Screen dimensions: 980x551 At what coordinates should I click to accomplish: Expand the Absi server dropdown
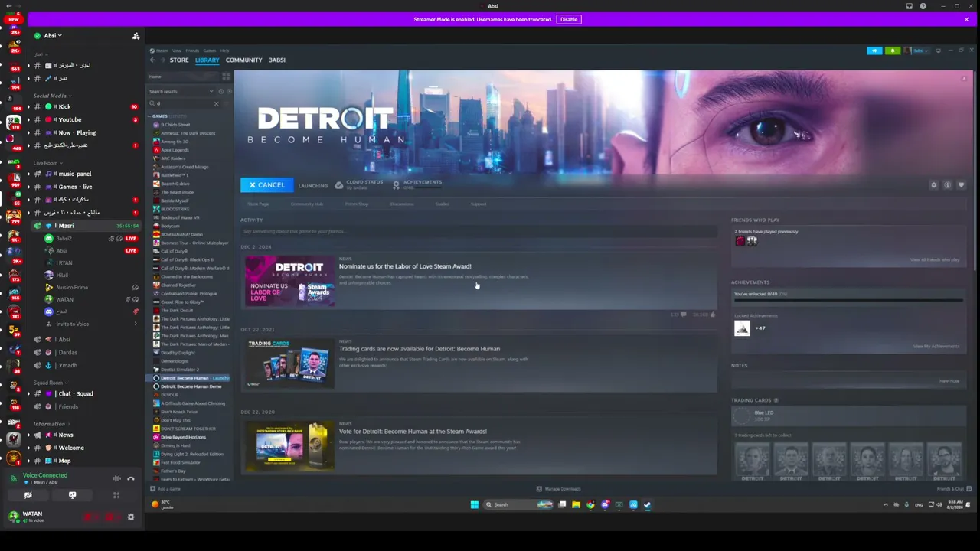click(53, 36)
